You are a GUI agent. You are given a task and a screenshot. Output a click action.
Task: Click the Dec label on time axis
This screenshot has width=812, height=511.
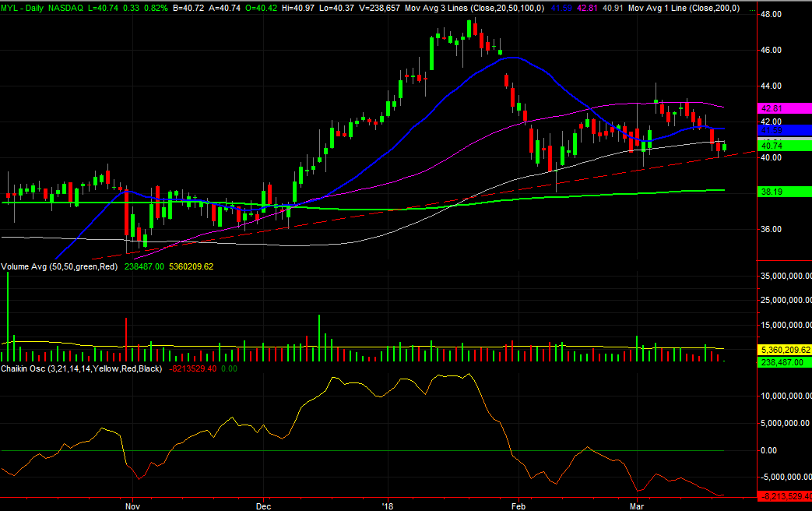tap(264, 504)
